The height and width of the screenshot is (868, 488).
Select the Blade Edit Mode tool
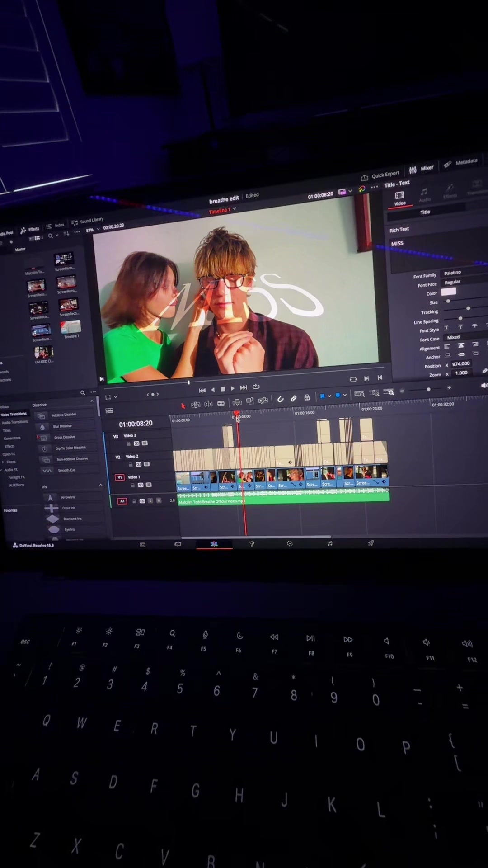[221, 403]
